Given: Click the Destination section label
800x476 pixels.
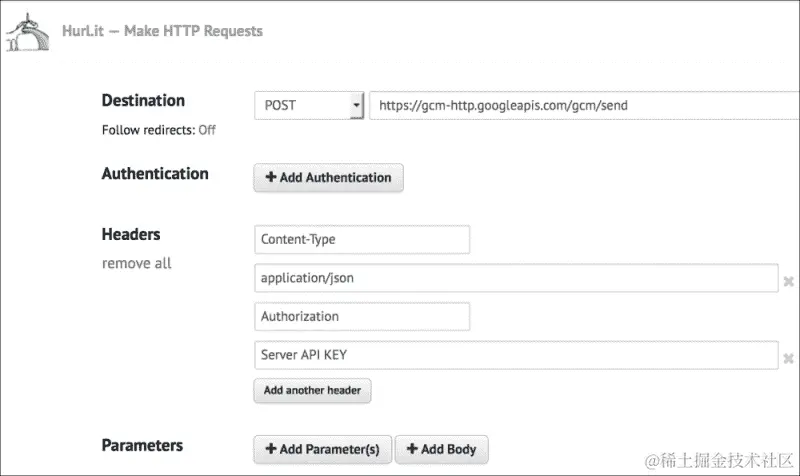Looking at the screenshot, I should point(143,101).
